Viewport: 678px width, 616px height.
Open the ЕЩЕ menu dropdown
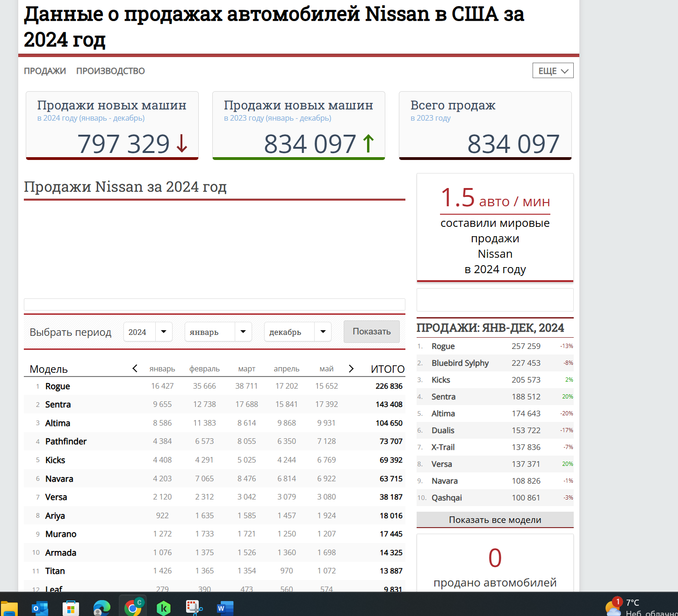553,71
